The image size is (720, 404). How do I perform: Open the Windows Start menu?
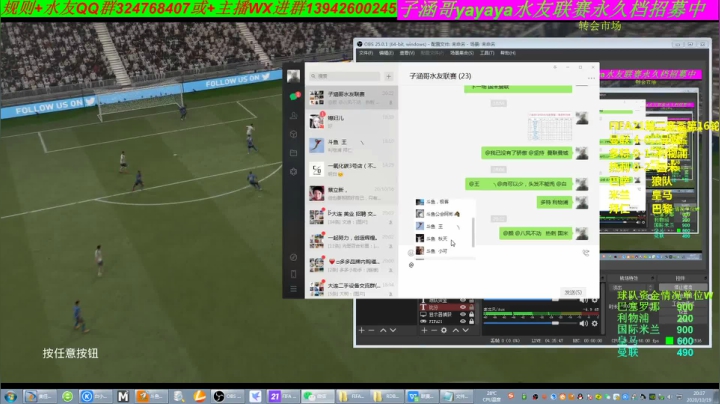10,396
